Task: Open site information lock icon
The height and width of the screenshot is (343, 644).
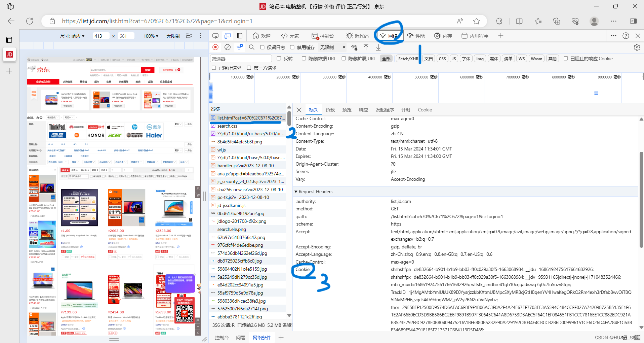Action: [x=52, y=21]
